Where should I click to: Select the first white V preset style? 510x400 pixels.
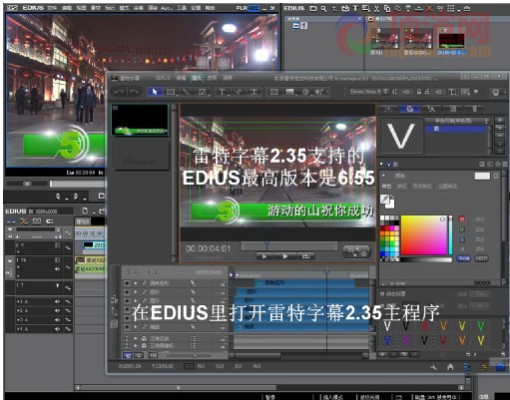click(387, 325)
